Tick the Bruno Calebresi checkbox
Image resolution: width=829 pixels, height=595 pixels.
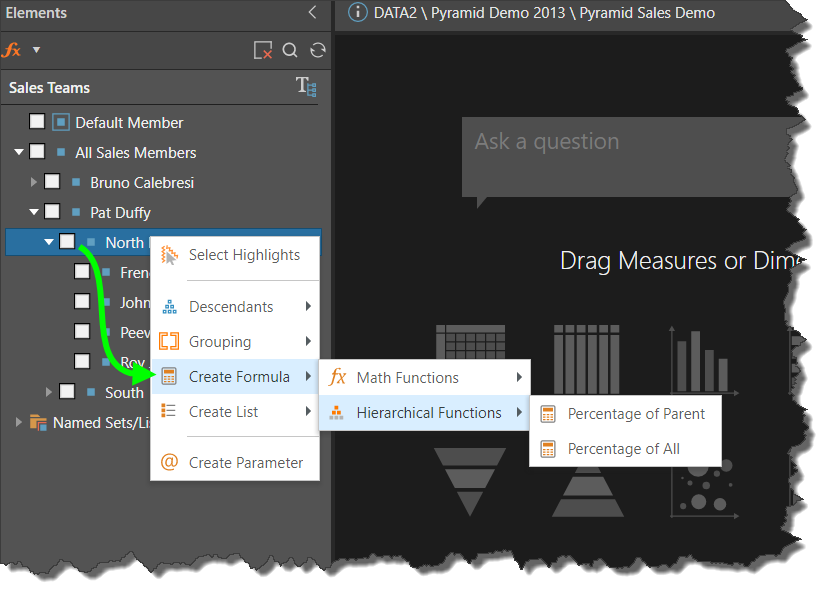pyautogui.click(x=52, y=182)
